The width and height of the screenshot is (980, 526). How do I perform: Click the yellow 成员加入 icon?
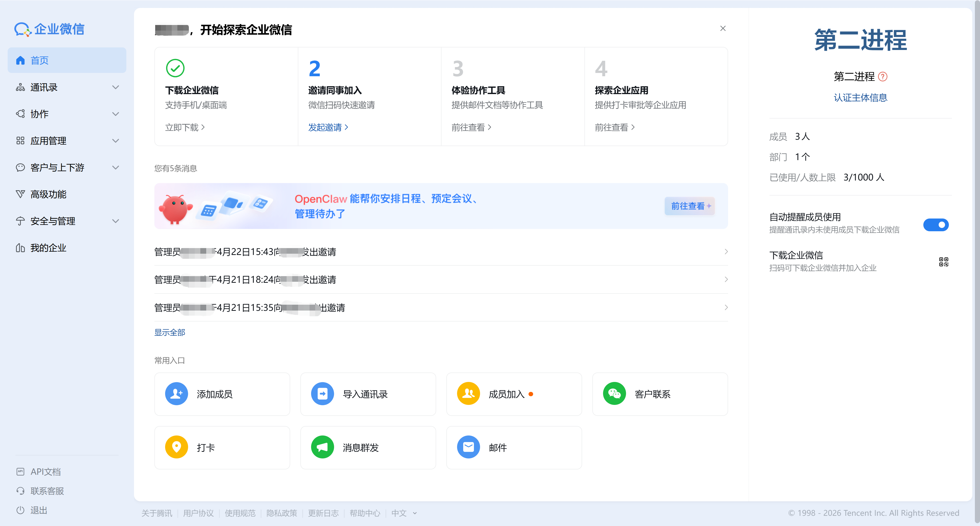468,394
